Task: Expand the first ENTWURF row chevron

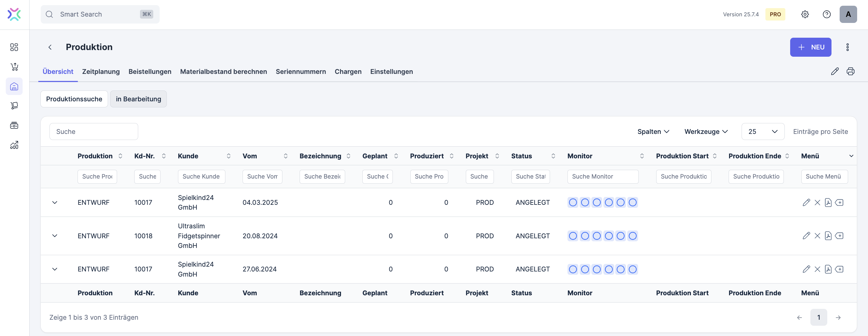Action: click(x=55, y=203)
